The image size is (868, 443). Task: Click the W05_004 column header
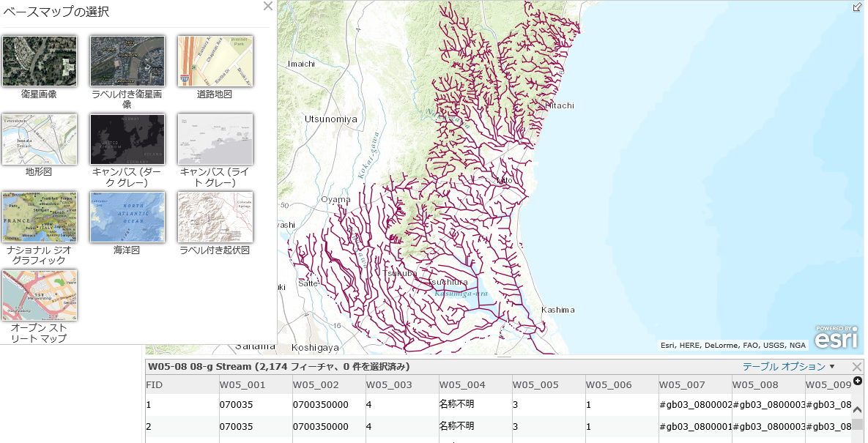461,384
